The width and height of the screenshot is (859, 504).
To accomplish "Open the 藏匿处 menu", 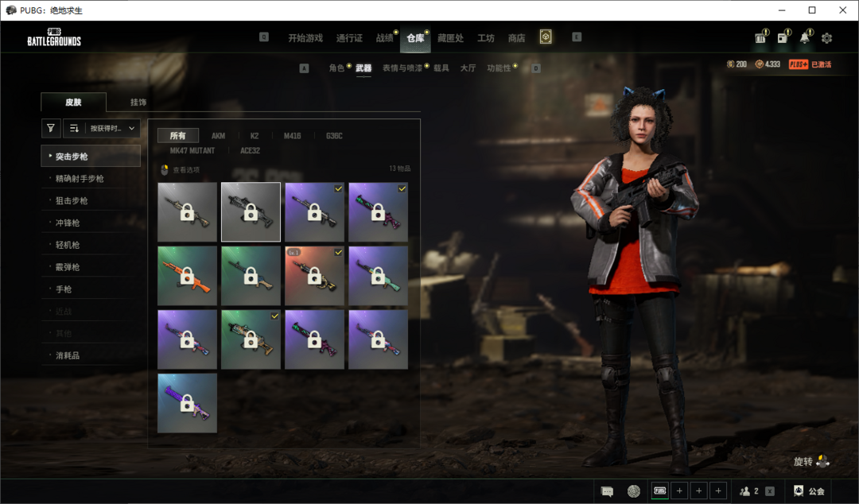I will click(450, 38).
